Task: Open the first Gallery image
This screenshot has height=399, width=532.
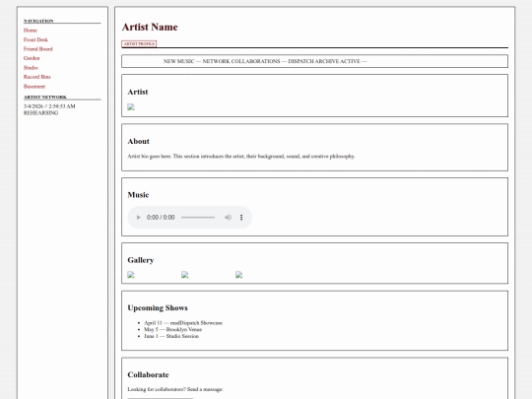Action: pos(131,275)
